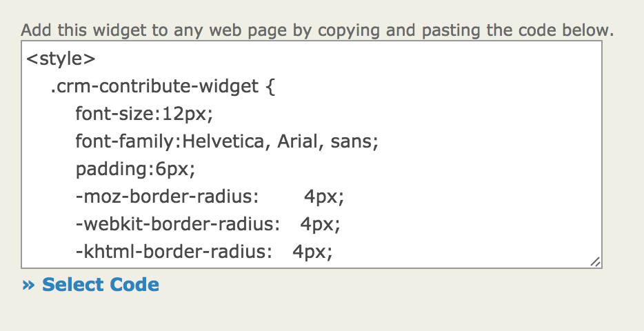Place cursor on the font-family property
The height and width of the screenshot is (331, 644).
(127, 142)
